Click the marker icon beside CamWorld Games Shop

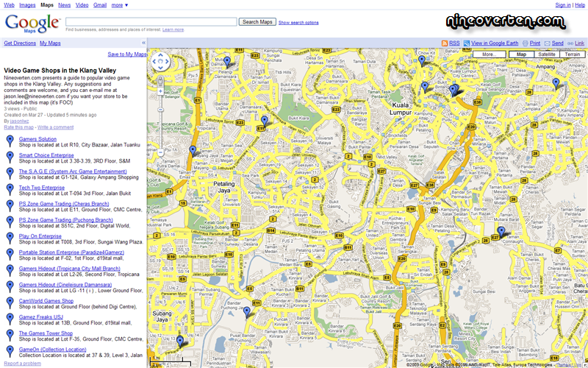click(x=10, y=303)
